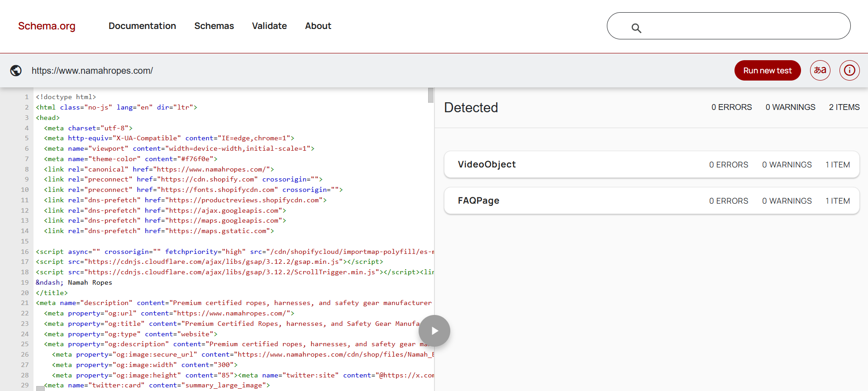
Task: Expand the VideoObject result card
Action: [652, 164]
